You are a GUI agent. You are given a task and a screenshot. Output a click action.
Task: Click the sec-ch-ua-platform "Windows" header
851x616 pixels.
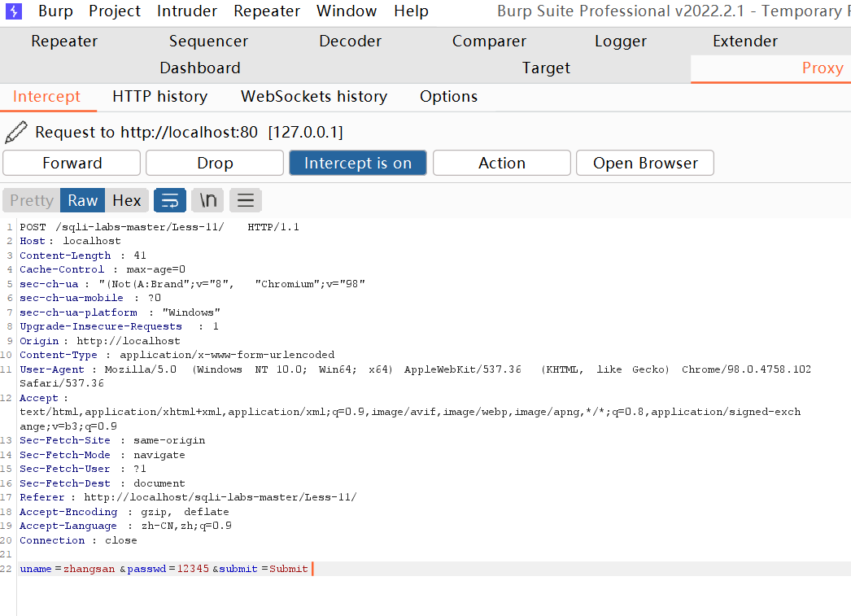[x=120, y=312]
